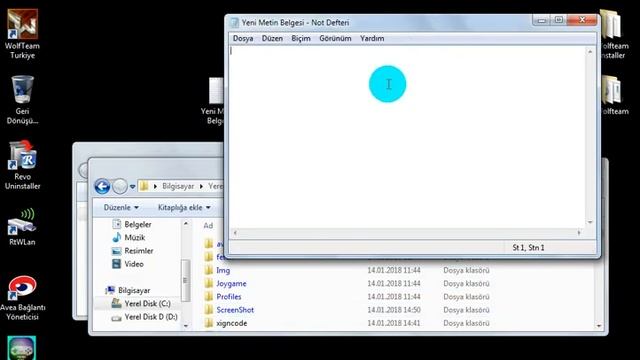The width and height of the screenshot is (640, 360).
Task: Minimize the Notepad window
Action: tap(542, 20)
